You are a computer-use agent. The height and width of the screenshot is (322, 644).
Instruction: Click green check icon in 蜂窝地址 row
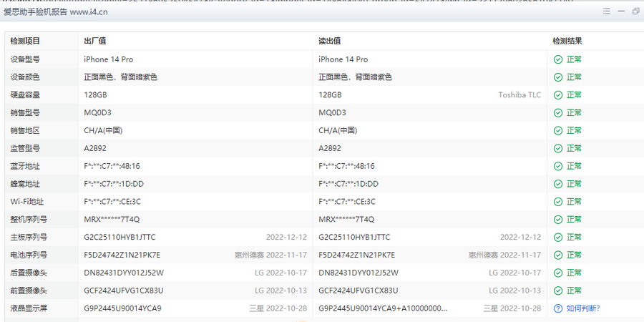tap(557, 184)
